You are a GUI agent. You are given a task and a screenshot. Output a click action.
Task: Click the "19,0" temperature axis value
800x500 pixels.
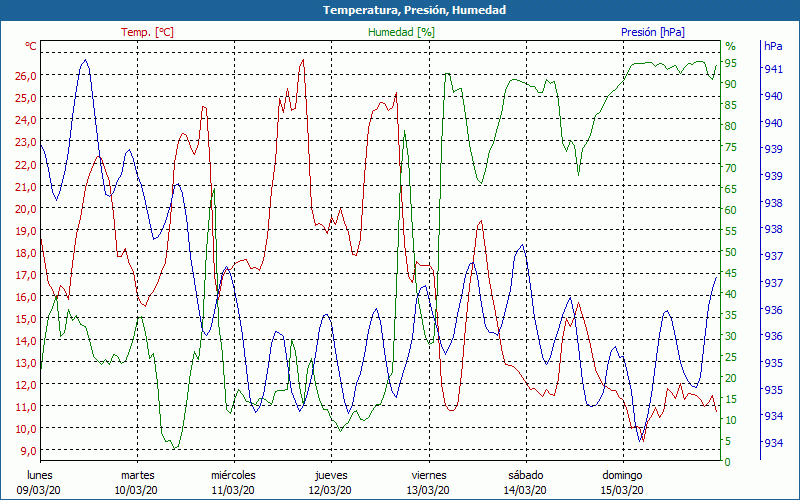tap(27, 231)
